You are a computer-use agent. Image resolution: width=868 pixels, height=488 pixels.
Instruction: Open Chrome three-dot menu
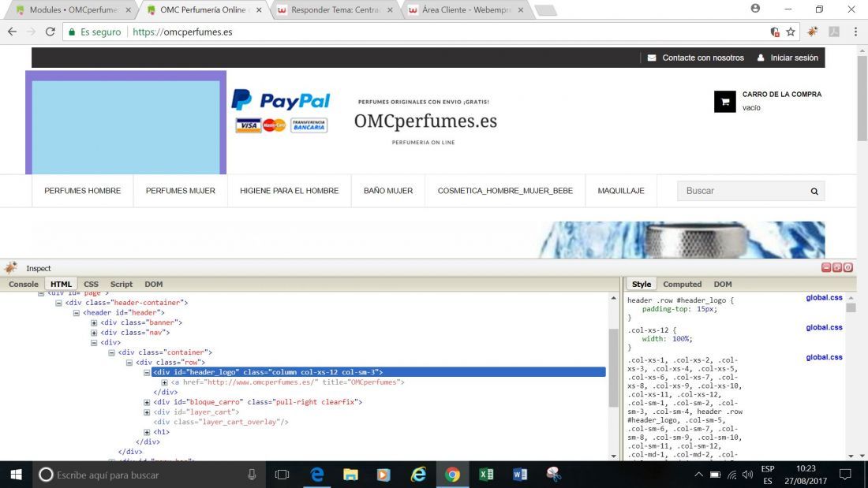pyautogui.click(x=855, y=32)
